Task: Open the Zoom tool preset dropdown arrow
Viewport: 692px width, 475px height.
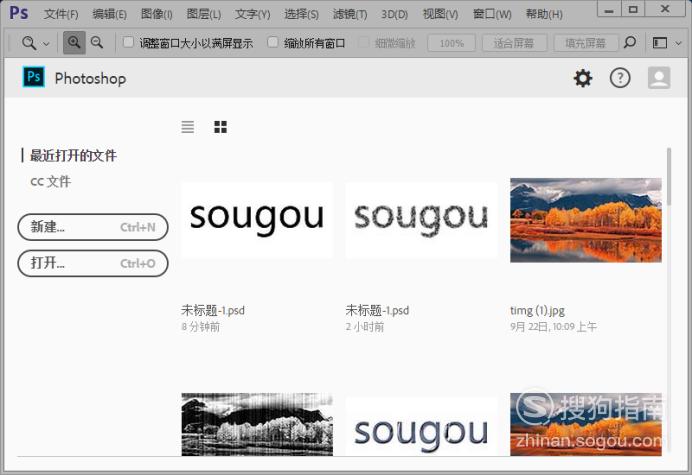Action: pyautogui.click(x=46, y=44)
